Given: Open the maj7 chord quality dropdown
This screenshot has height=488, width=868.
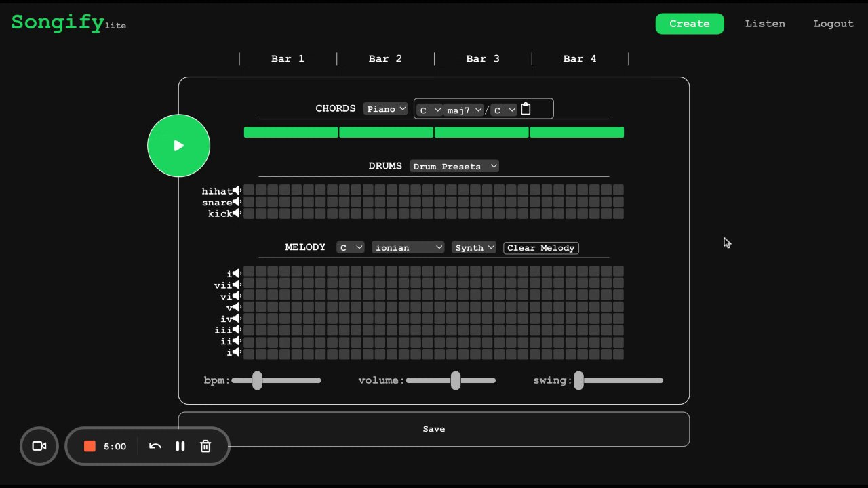Looking at the screenshot, I should point(464,110).
